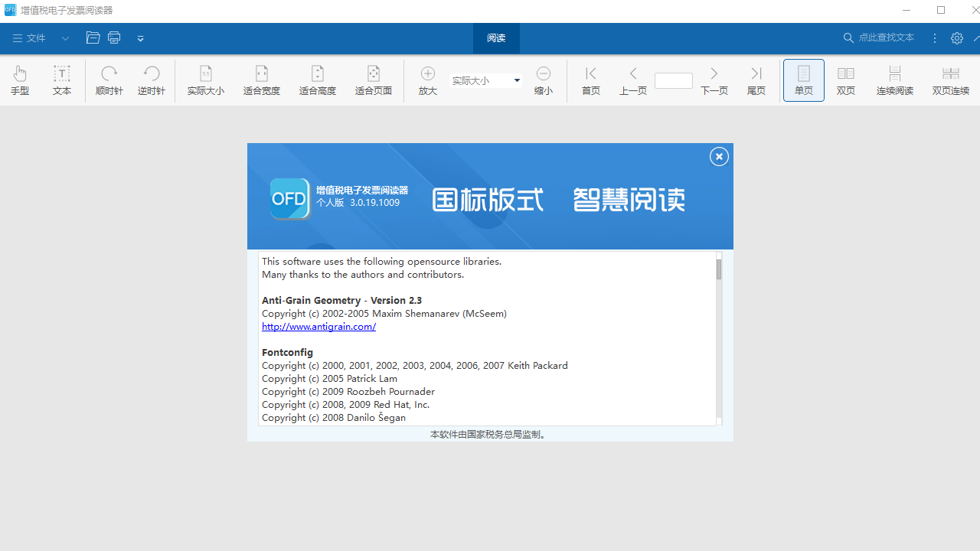This screenshot has width=980, height=551.
Task: Expand the 文件 menu chevron
Action: click(65, 37)
